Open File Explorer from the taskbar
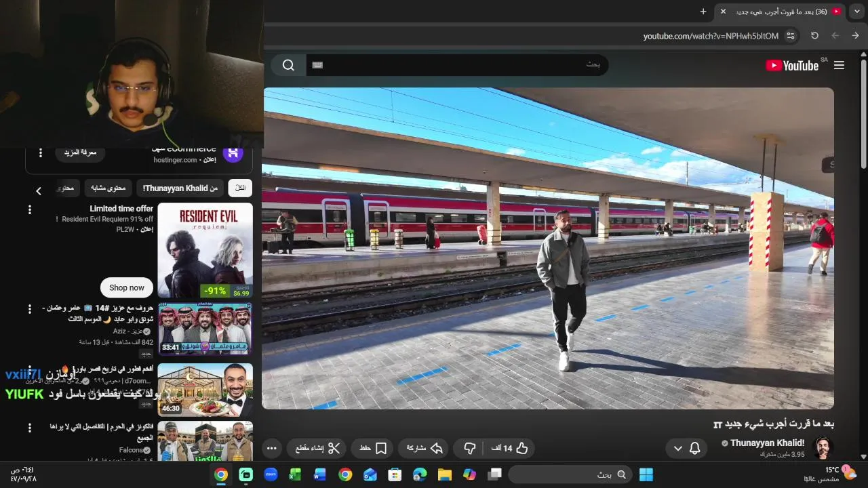 pos(445,474)
